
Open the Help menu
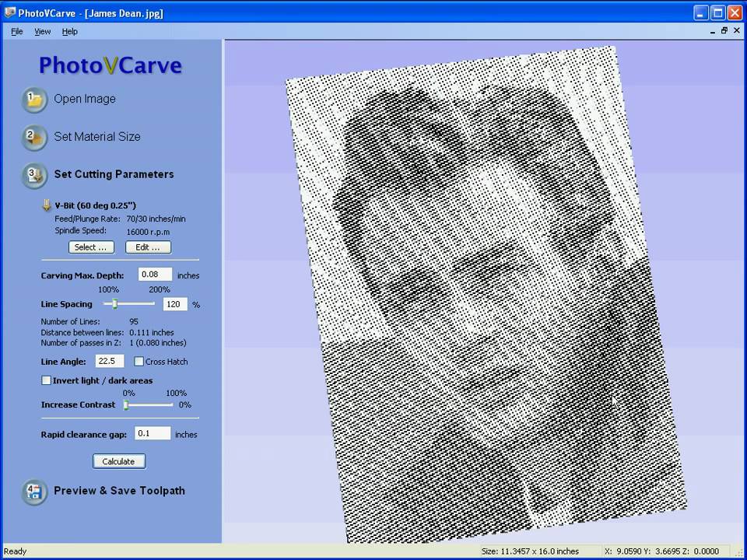(69, 31)
